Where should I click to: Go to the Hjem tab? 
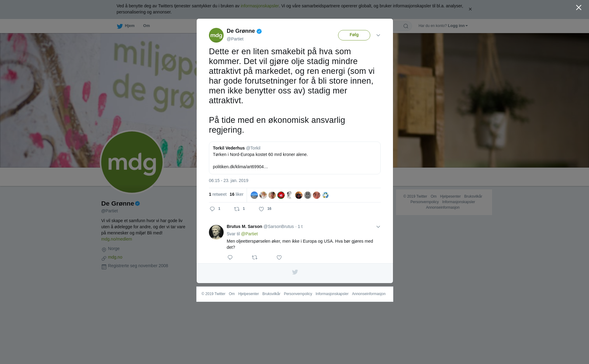tap(126, 26)
